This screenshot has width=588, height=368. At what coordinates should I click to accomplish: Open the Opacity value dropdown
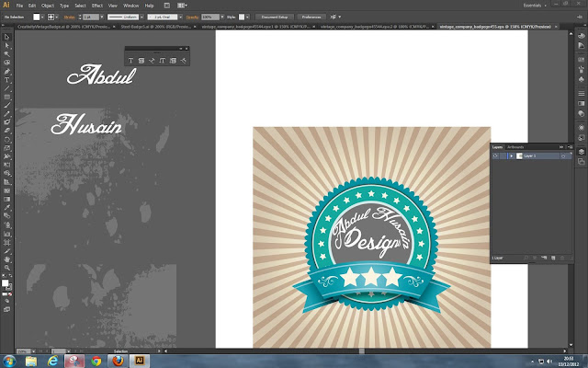[222, 17]
